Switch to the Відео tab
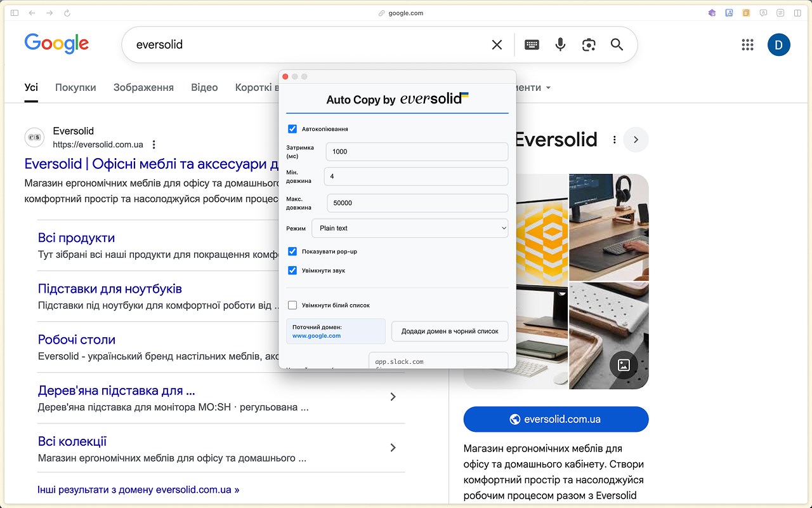Viewport: 812px width, 508px height. coord(204,88)
